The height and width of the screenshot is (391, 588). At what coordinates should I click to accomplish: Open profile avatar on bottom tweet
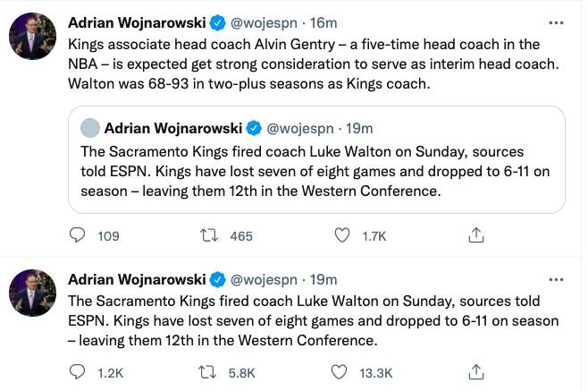33,293
